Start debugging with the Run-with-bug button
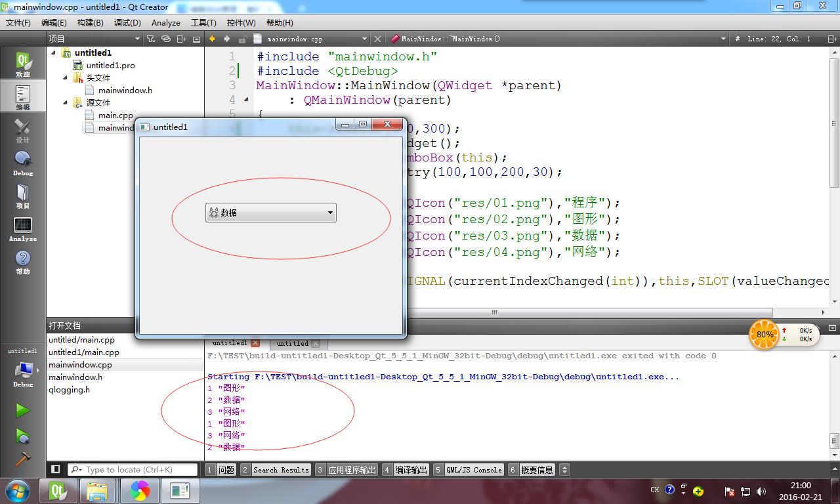 tap(23, 435)
